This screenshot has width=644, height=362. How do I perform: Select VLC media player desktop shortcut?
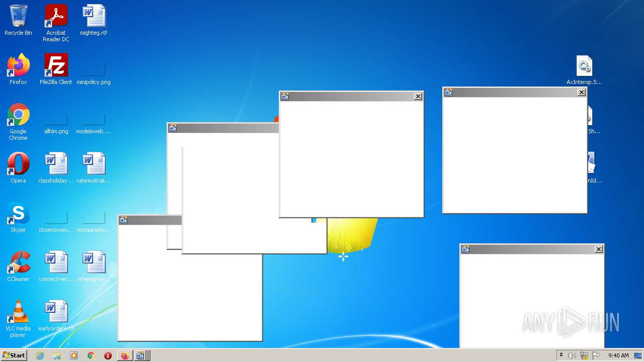18,319
